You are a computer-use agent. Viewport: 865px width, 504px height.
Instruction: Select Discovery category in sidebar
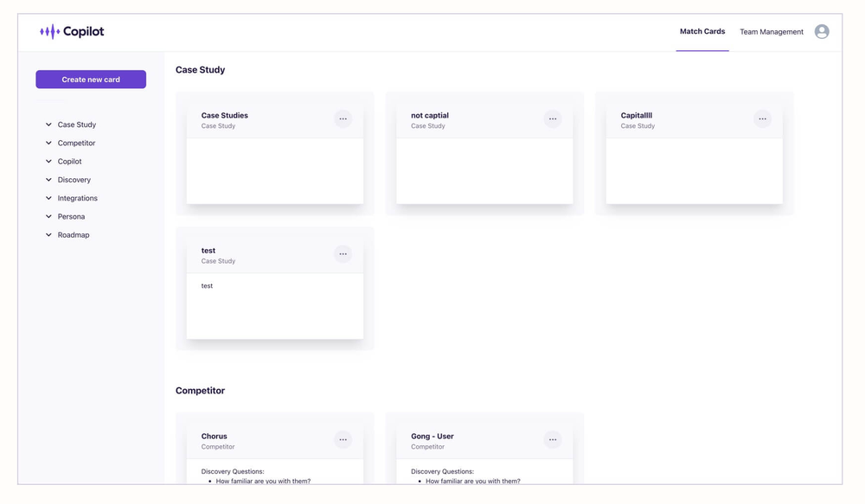74,180
